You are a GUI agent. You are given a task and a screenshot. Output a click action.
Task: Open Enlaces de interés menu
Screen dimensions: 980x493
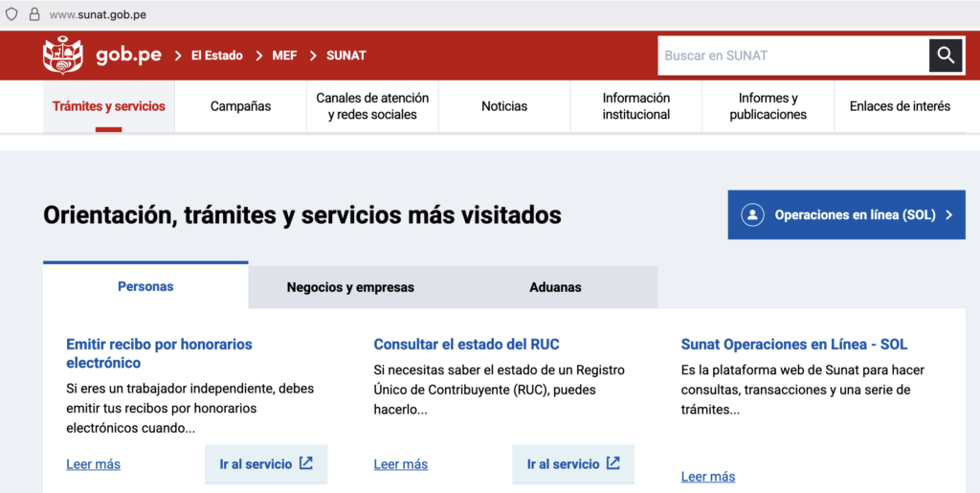900,106
